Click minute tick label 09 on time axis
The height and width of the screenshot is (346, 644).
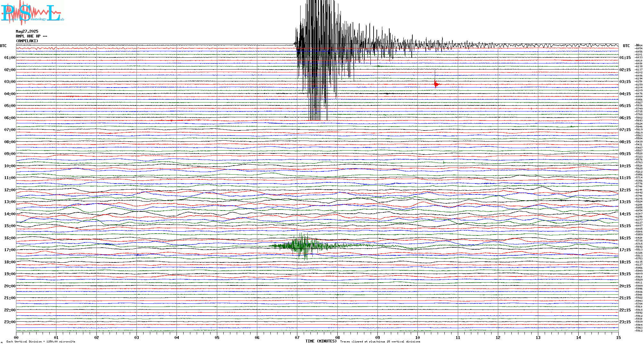tap(378, 338)
